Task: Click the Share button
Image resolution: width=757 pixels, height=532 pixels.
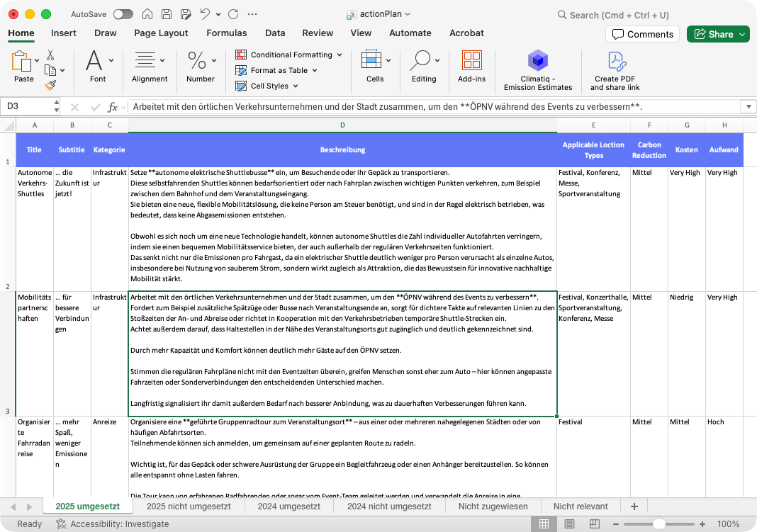Action: pyautogui.click(x=717, y=34)
